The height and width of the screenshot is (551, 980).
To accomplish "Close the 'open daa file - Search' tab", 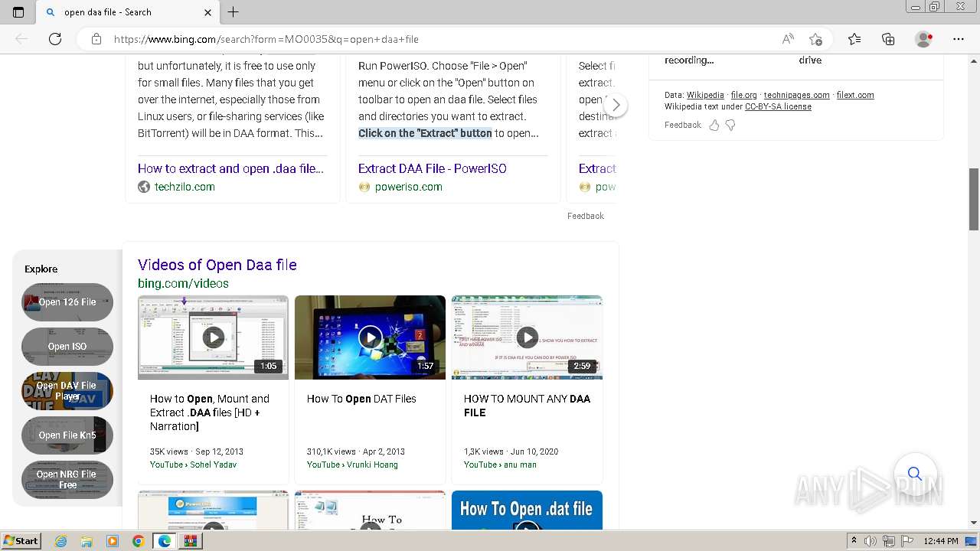I will pyautogui.click(x=207, y=12).
